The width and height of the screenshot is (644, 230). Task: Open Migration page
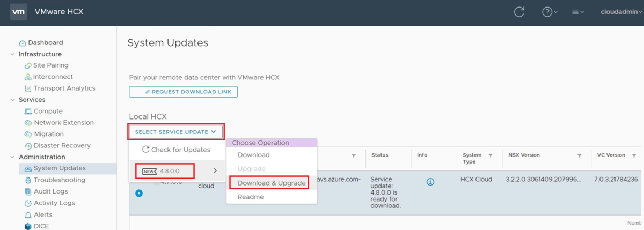[49, 135]
